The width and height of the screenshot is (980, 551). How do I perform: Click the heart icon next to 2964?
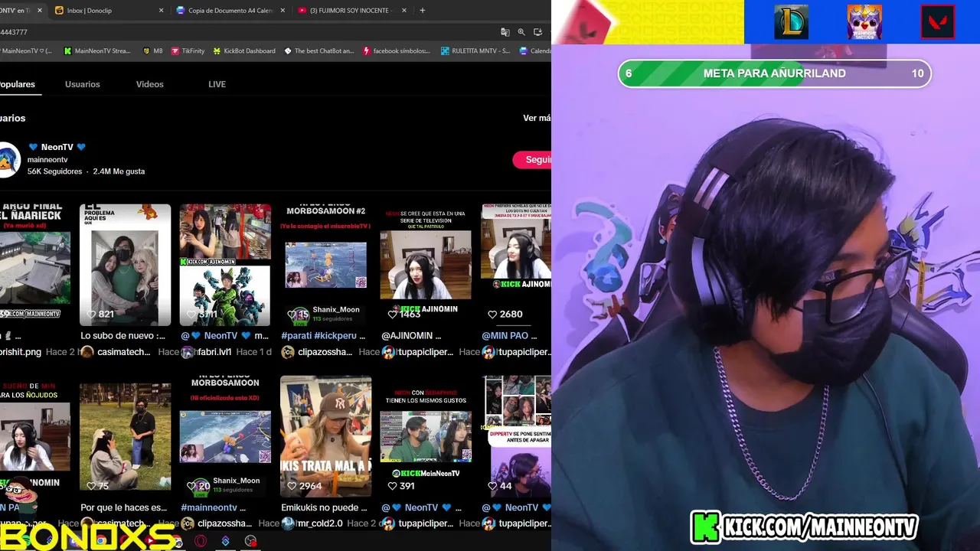pyautogui.click(x=292, y=486)
